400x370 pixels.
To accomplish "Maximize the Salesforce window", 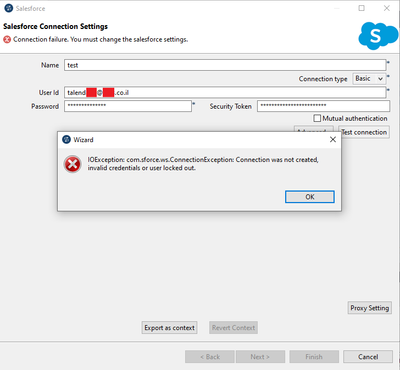I will coord(361,8).
